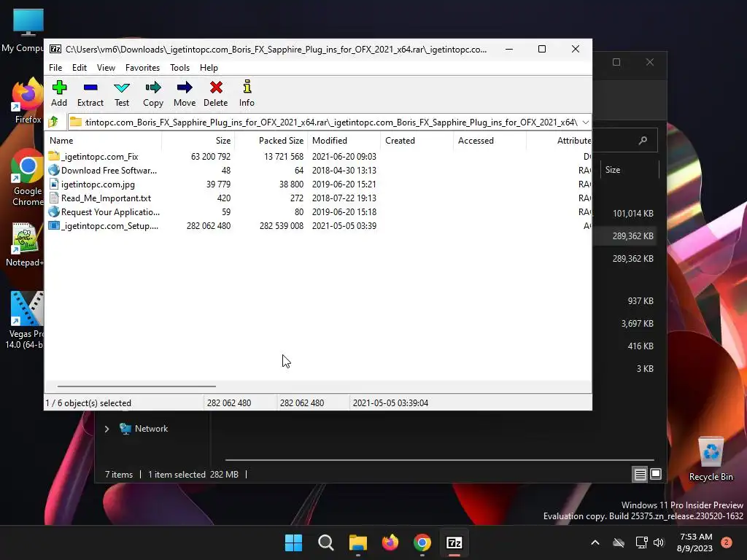Click the 63 200 792 size cell

coord(211,156)
